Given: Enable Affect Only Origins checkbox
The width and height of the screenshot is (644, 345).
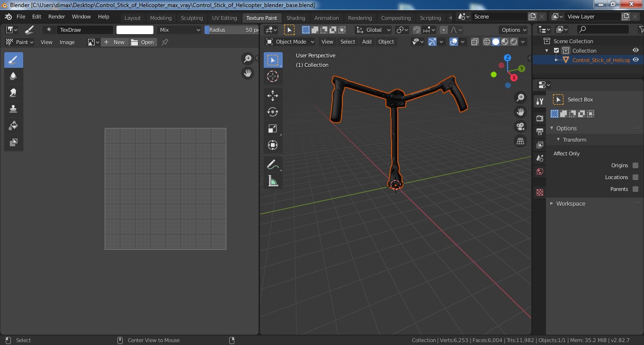Looking at the screenshot, I should click(635, 165).
